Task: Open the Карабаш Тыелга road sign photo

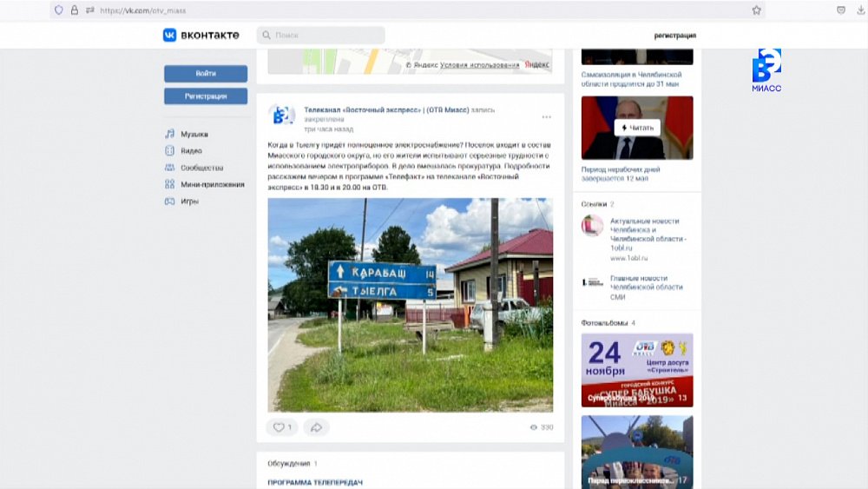Action: [x=411, y=305]
